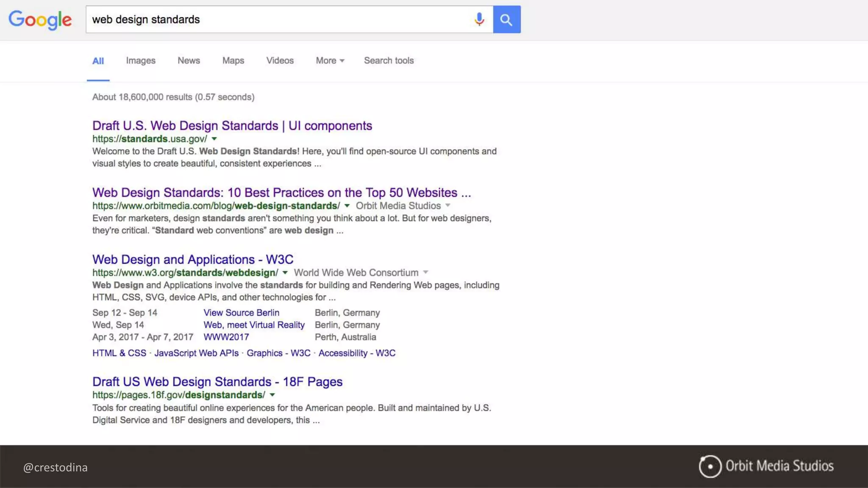
Task: Click the blue magnifier search button
Action: click(506, 19)
